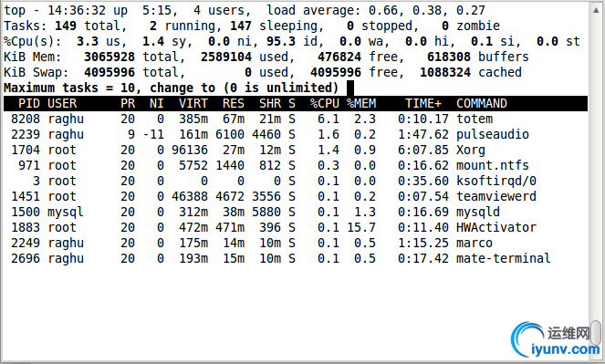Click the 6:07.85 TIME+ value for Xorg
The width and height of the screenshot is (605, 364).
click(423, 150)
